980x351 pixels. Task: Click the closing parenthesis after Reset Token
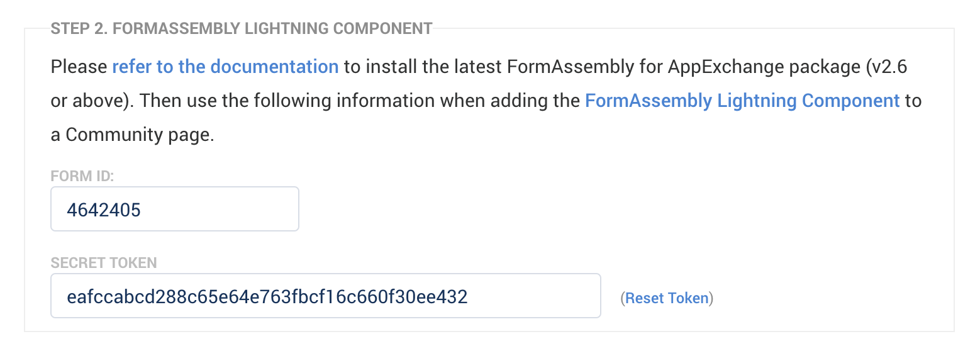[x=711, y=298]
